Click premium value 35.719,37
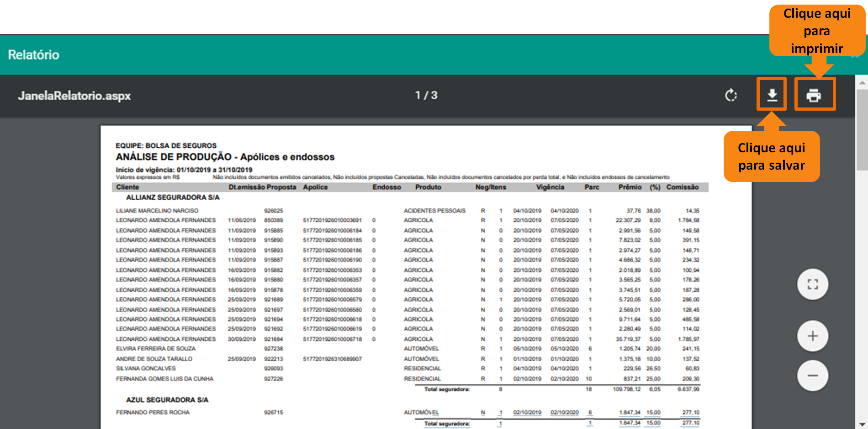 (628, 339)
